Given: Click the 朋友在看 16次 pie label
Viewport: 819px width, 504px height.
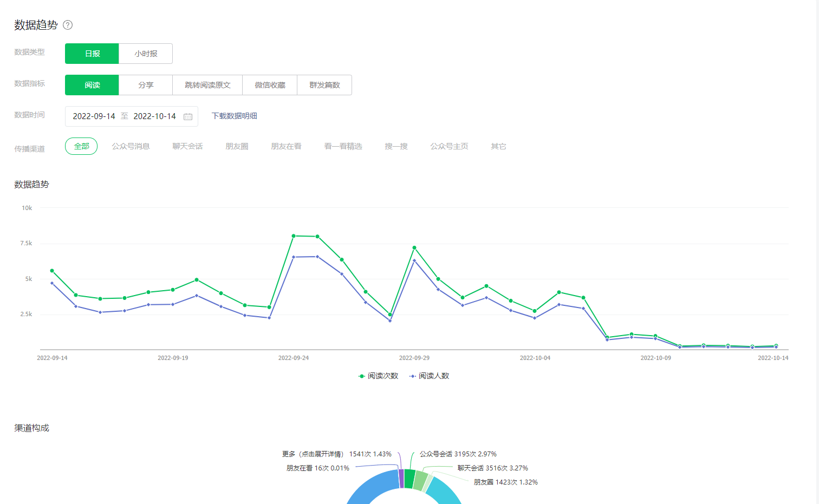Looking at the screenshot, I should 318,468.
